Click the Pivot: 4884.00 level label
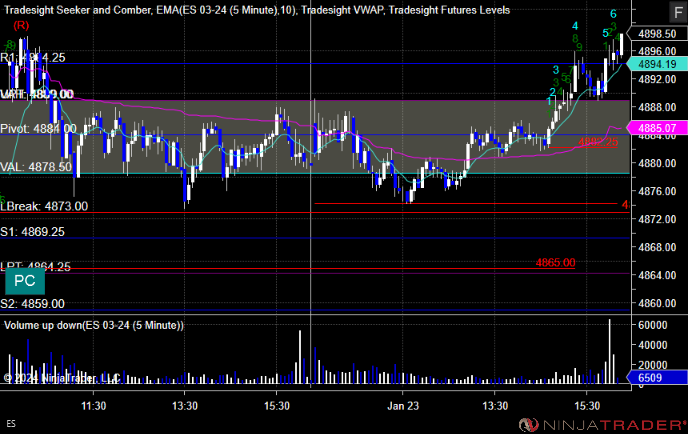Image resolution: width=688 pixels, height=434 pixels. tap(39, 129)
